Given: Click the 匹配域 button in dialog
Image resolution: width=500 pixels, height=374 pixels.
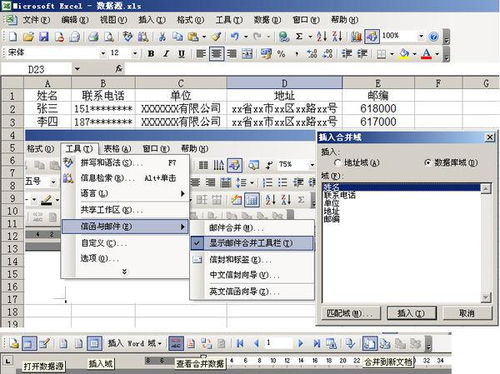Looking at the screenshot, I should (351, 313).
